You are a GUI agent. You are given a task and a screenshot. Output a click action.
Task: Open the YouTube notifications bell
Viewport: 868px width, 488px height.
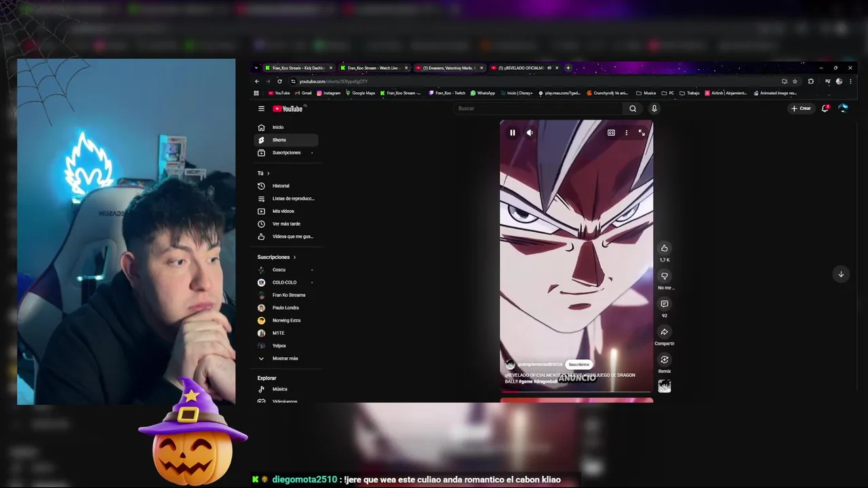tap(825, 108)
